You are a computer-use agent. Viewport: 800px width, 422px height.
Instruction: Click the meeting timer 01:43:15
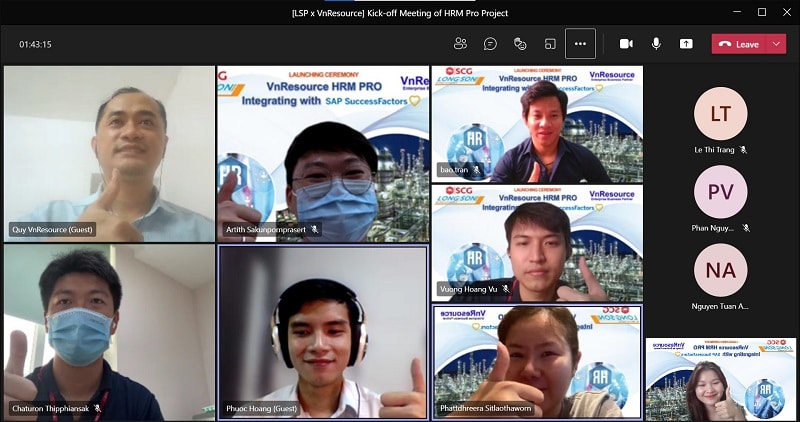tap(35, 44)
